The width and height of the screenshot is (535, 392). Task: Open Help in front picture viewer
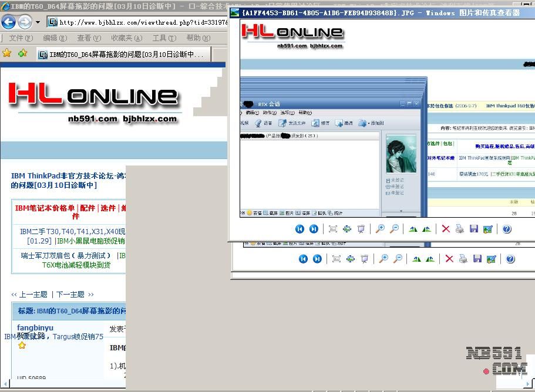(507, 229)
